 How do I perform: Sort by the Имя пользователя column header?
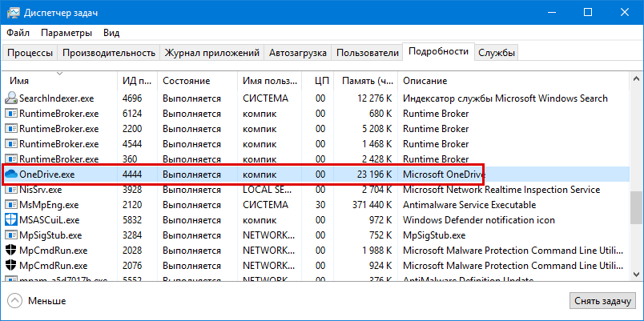coord(269,81)
